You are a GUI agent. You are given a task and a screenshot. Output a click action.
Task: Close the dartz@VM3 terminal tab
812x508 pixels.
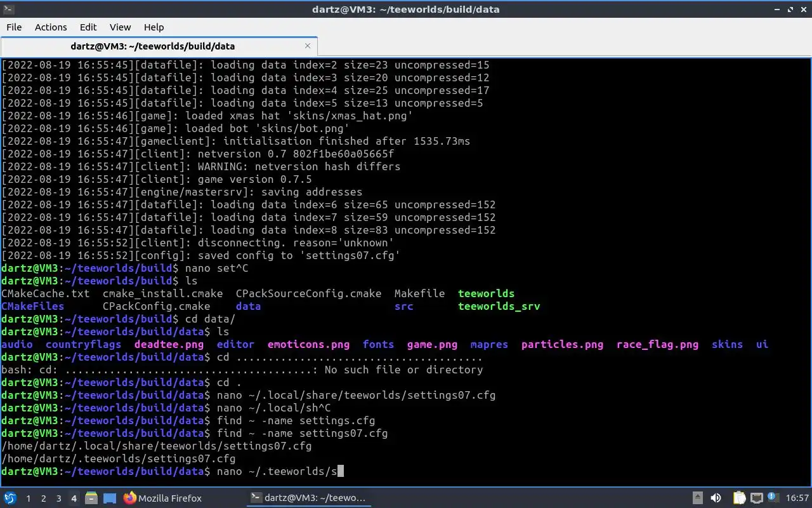coord(308,46)
